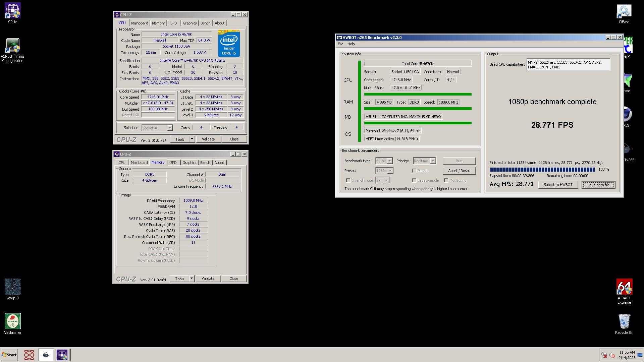This screenshot has width=644, height=362.
Task: Click the red knot taskbar icon
Action: point(29,355)
